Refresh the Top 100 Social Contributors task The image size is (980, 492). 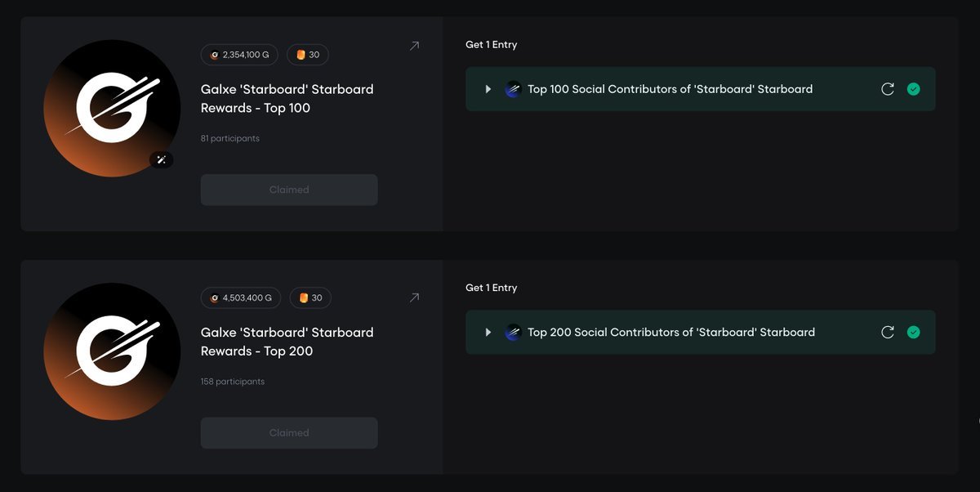point(888,89)
